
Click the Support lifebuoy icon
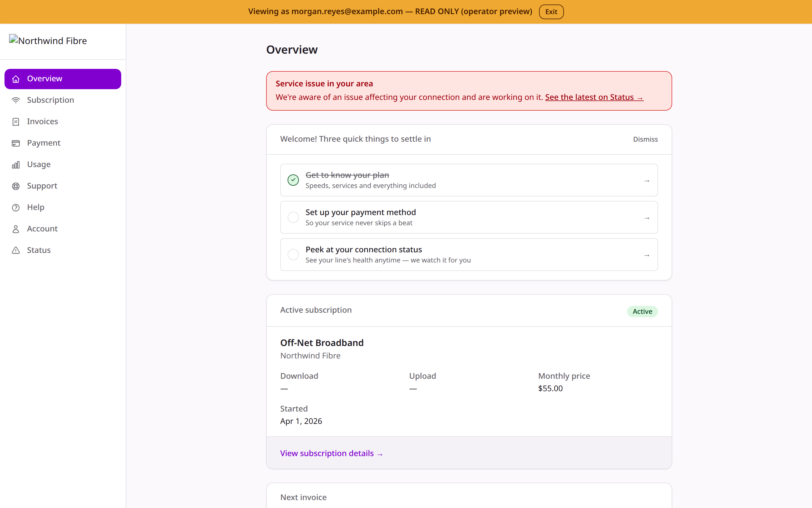click(x=16, y=186)
